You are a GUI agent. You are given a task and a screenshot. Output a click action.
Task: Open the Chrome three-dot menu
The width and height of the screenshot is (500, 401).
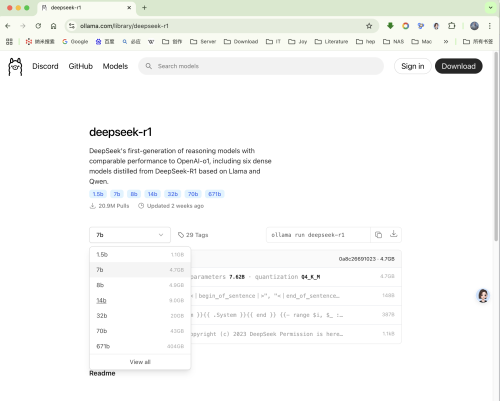click(489, 26)
